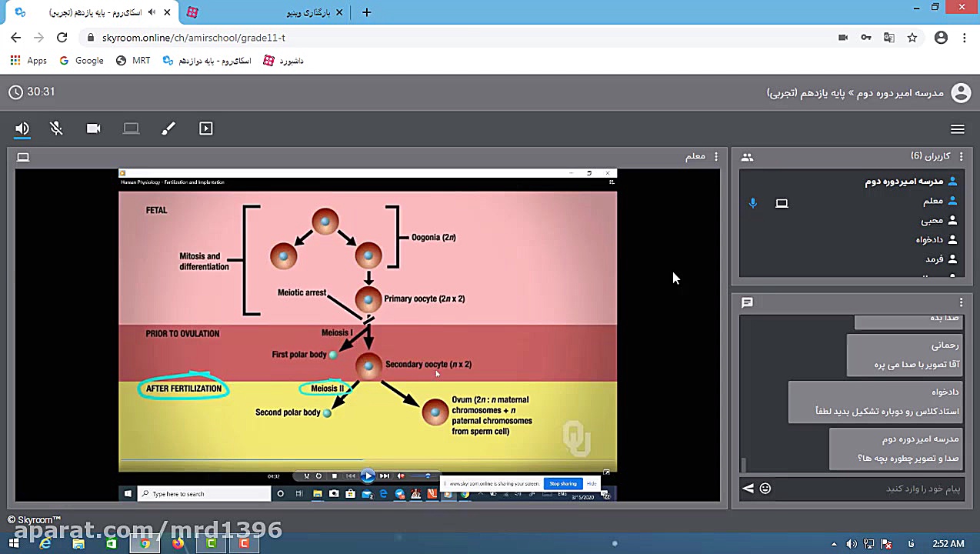Screen dimensions: 980x554
Task: Click the laptop icon next to معلم
Action: [782, 203]
